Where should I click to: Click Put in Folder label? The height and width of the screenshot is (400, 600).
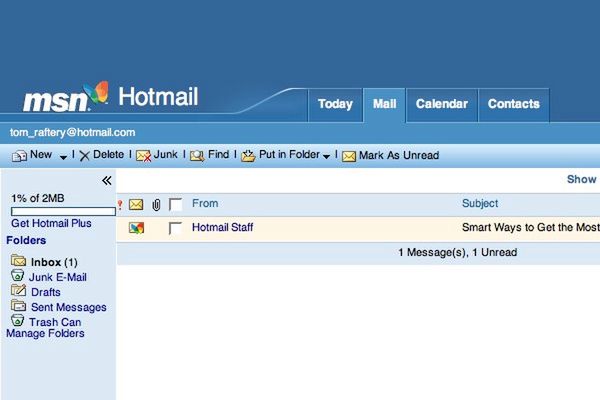click(x=289, y=154)
